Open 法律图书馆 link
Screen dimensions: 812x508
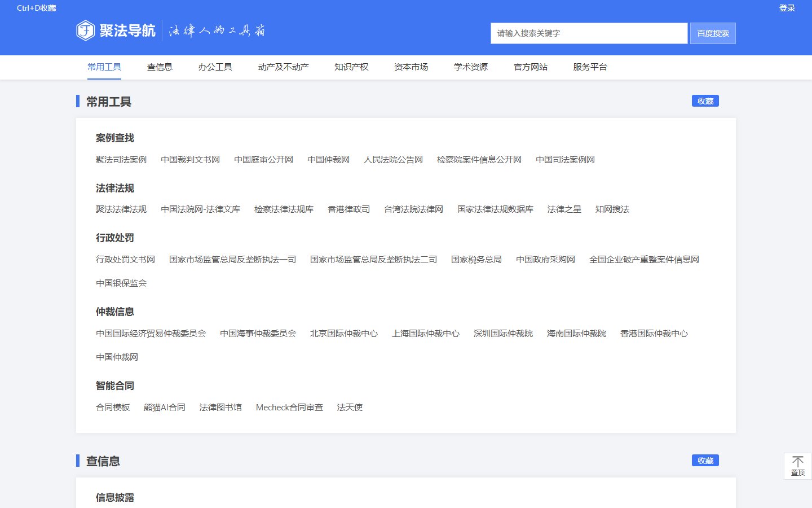[x=220, y=408]
